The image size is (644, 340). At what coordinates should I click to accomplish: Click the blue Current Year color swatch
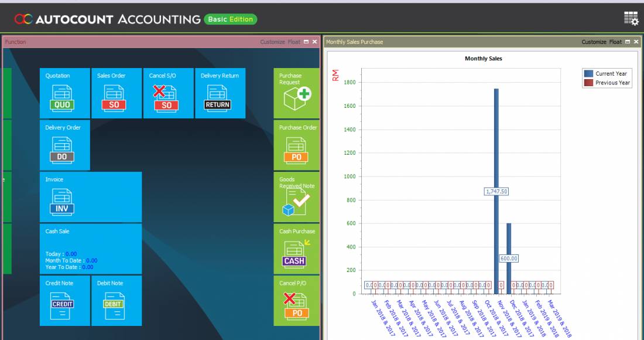coord(588,73)
